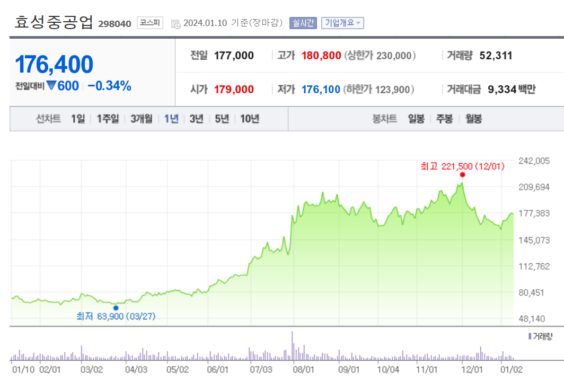Click the down triangle change icon
This screenshot has height=392, width=564.
pos(51,85)
